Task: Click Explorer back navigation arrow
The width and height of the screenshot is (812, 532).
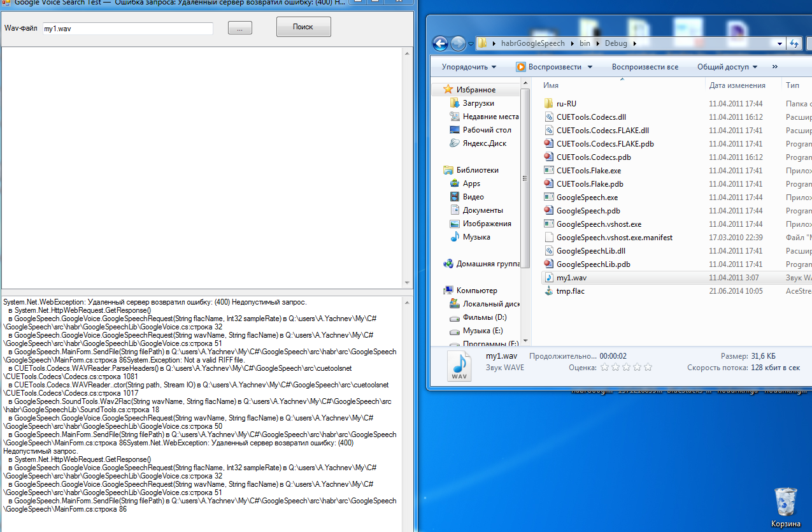Action: click(440, 43)
